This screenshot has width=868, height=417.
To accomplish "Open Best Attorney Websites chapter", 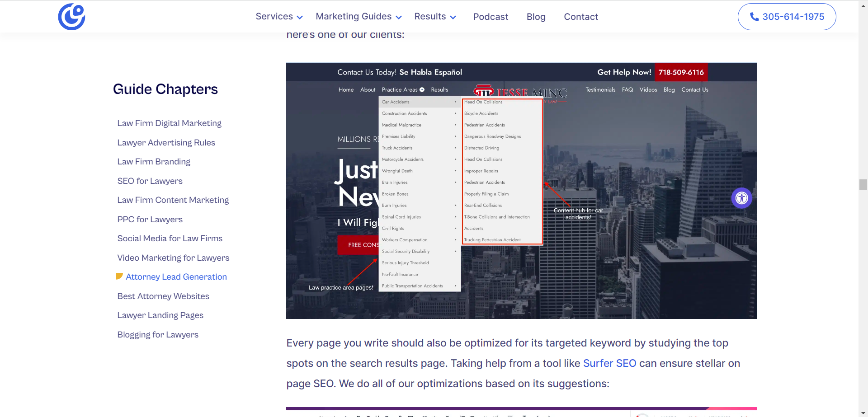I will click(163, 296).
